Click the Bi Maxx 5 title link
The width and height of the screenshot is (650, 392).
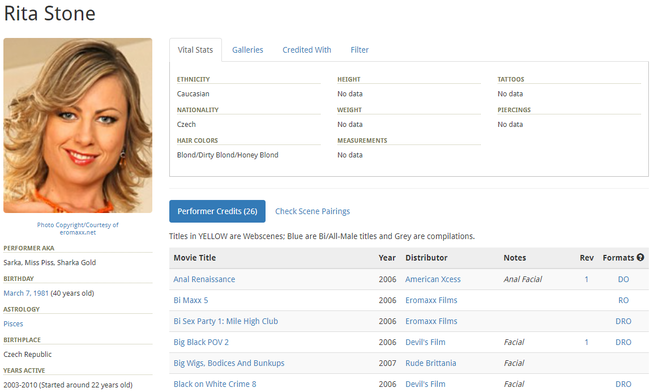(191, 300)
